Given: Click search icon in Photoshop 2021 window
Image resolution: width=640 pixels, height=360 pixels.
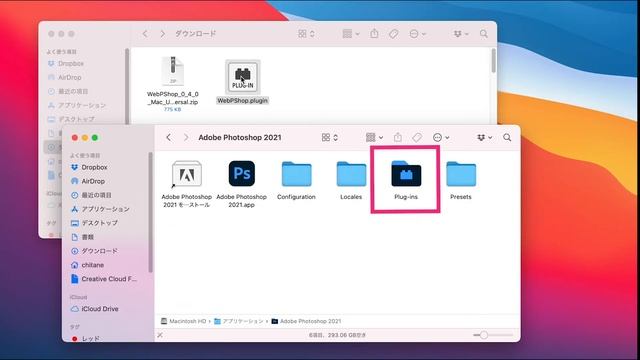Looking at the screenshot, I should [x=507, y=138].
